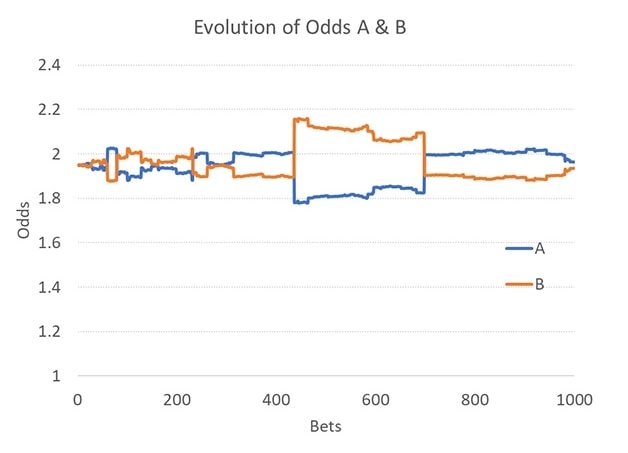Select the 200 tick label on the Bets axis
Viewport: 628px width, 453px height.
click(177, 400)
